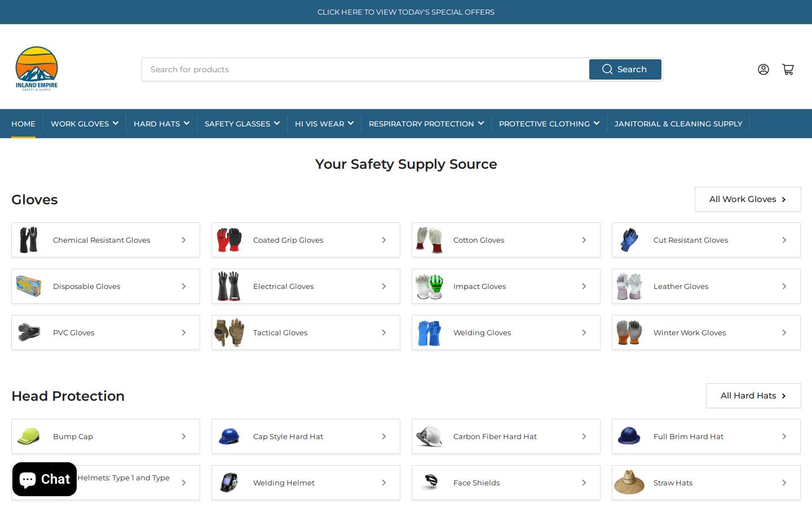Open the Bump Cap text link

[73, 436]
